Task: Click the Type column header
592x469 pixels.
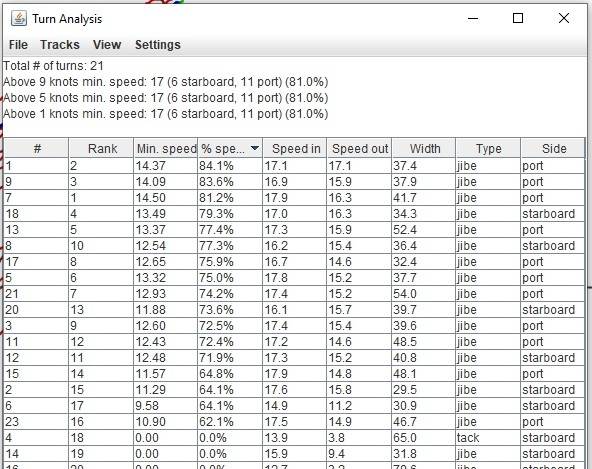Action: pos(489,148)
